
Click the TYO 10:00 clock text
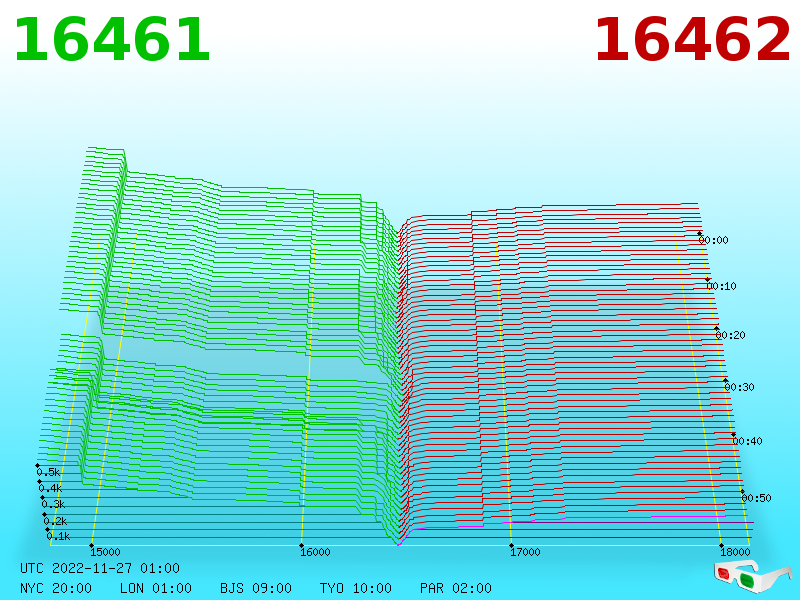(x=356, y=588)
